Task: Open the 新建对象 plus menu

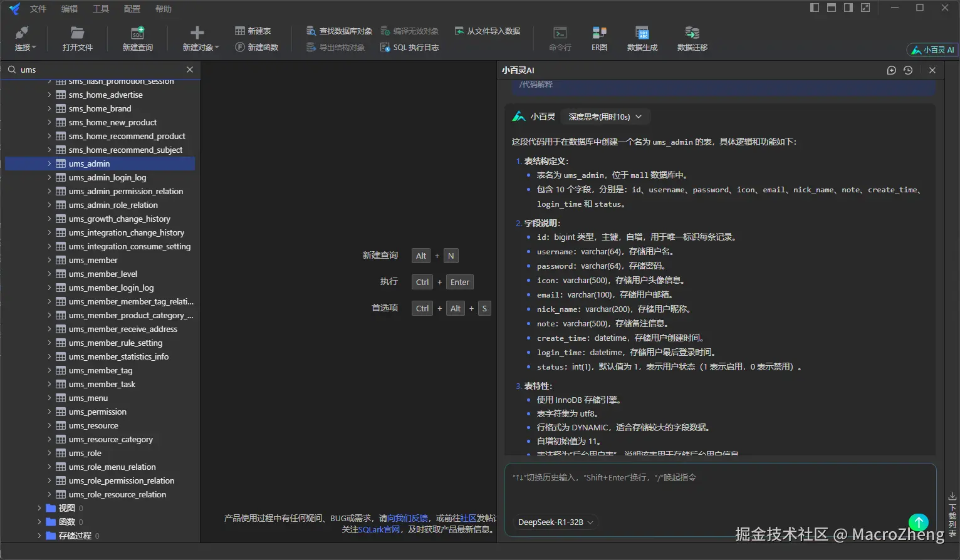Action: click(x=200, y=39)
